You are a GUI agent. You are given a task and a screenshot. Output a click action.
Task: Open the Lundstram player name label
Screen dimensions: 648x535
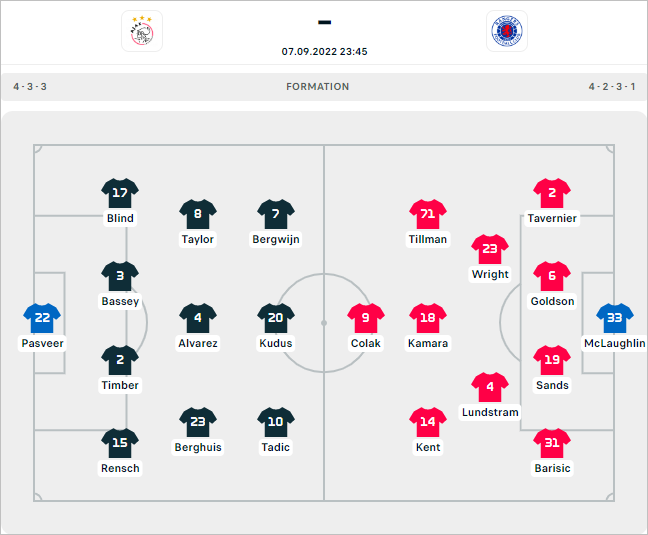490,412
